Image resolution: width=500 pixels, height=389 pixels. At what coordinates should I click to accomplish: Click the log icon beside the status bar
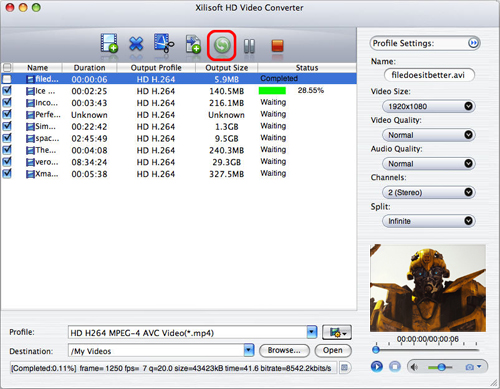344,368
